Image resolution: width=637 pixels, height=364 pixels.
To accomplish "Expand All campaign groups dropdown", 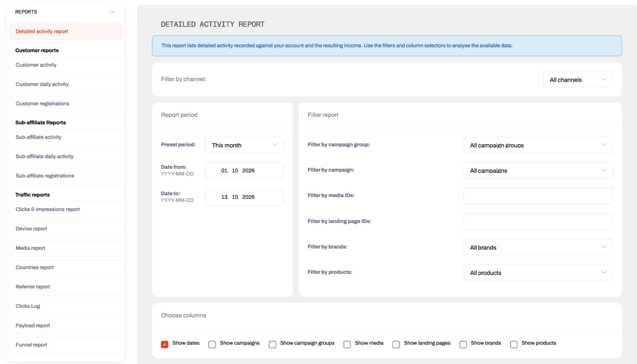I will click(538, 145).
